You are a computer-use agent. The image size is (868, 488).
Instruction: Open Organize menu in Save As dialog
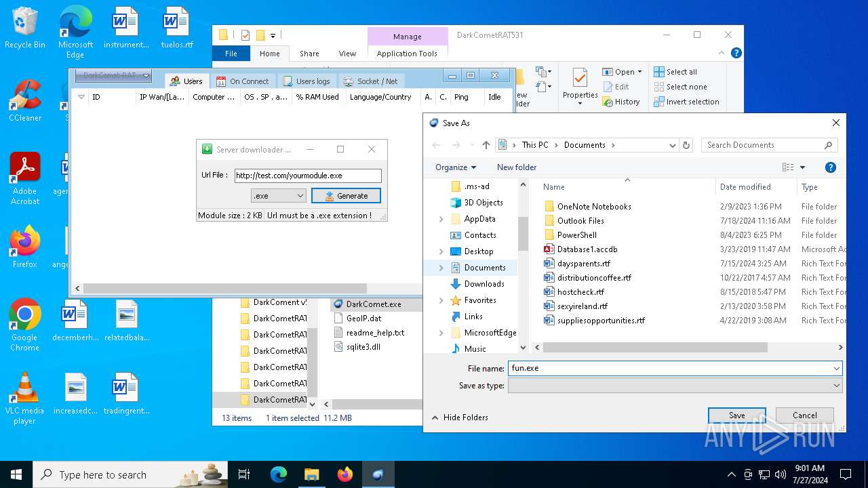(x=456, y=167)
